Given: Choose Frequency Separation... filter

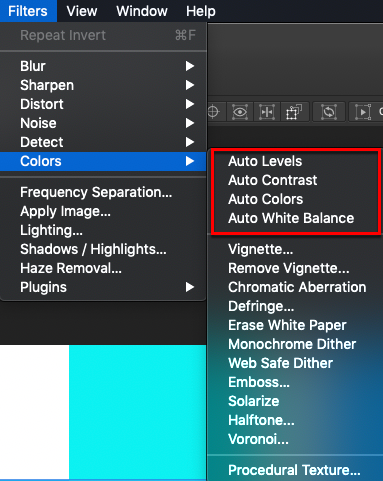Looking at the screenshot, I should 96,192.
